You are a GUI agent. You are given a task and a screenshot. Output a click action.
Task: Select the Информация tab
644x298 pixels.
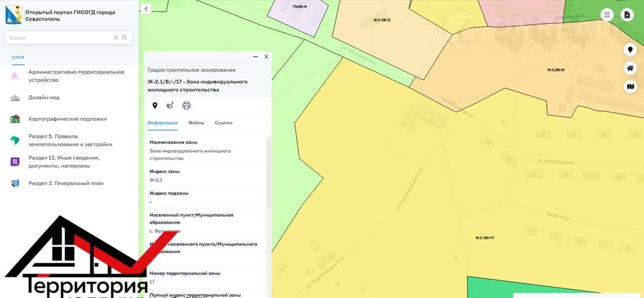162,123
